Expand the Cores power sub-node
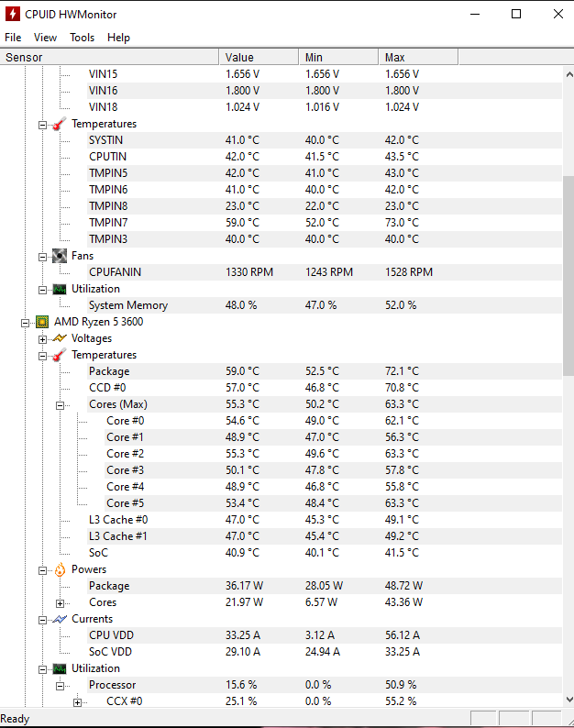Image resolution: width=574 pixels, height=728 pixels. point(60,603)
